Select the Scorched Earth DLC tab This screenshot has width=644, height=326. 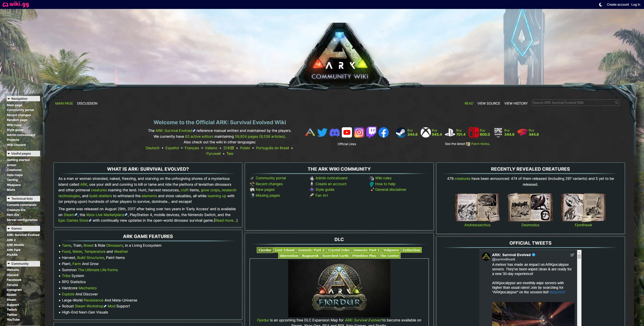[x=335, y=256]
